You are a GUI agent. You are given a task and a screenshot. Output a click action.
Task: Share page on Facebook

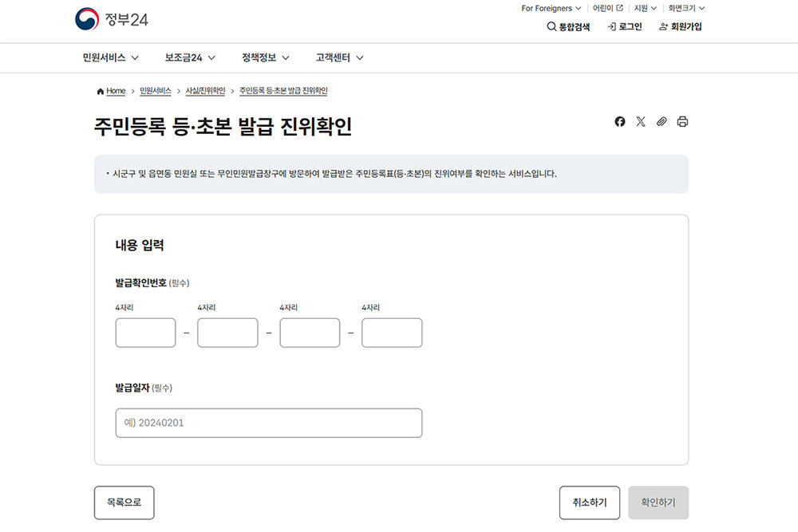620,122
